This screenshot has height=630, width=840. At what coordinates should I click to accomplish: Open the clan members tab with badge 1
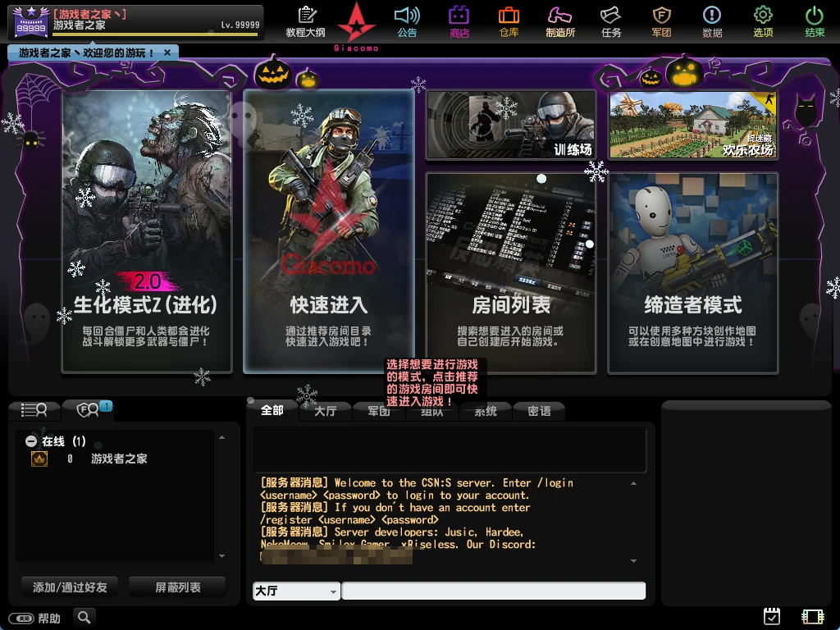coord(88,408)
